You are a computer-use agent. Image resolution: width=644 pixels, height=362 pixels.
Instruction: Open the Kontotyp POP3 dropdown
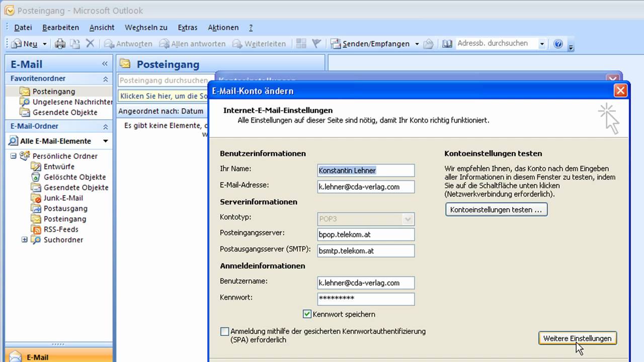(408, 219)
